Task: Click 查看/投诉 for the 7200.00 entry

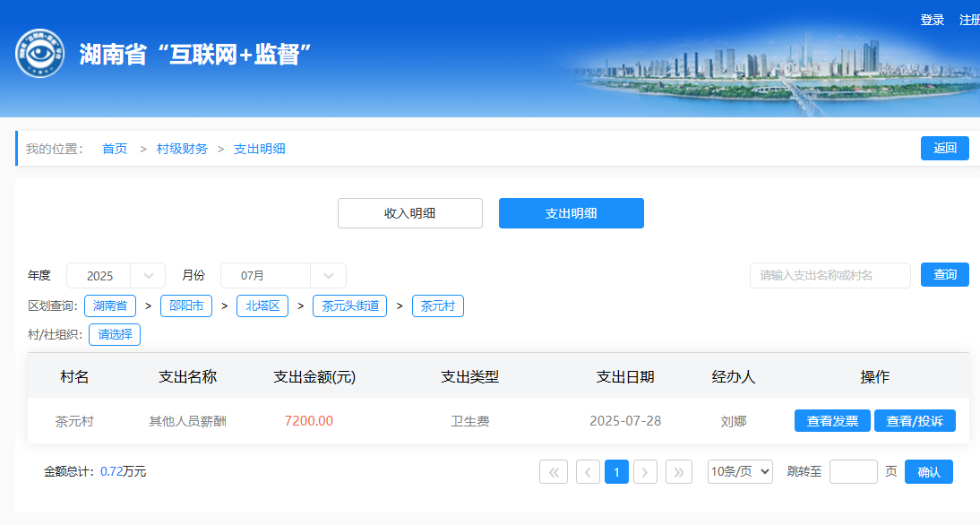Action: (x=915, y=421)
